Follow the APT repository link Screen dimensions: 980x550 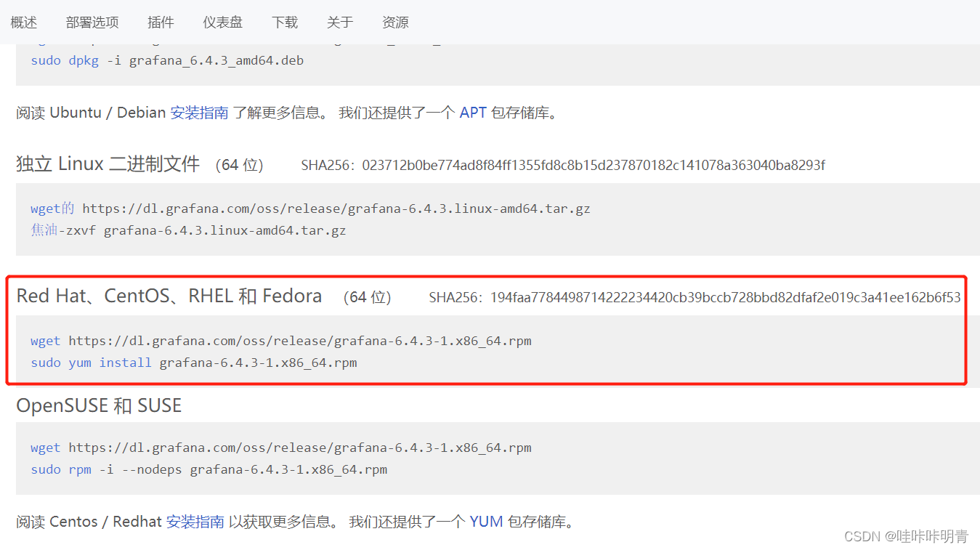(473, 113)
